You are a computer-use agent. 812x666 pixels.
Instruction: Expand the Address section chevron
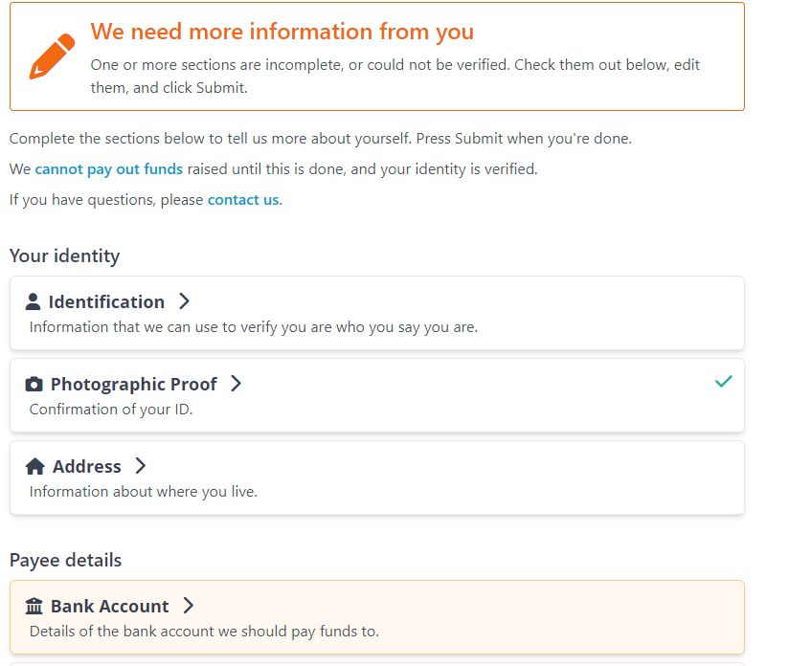tap(141, 466)
